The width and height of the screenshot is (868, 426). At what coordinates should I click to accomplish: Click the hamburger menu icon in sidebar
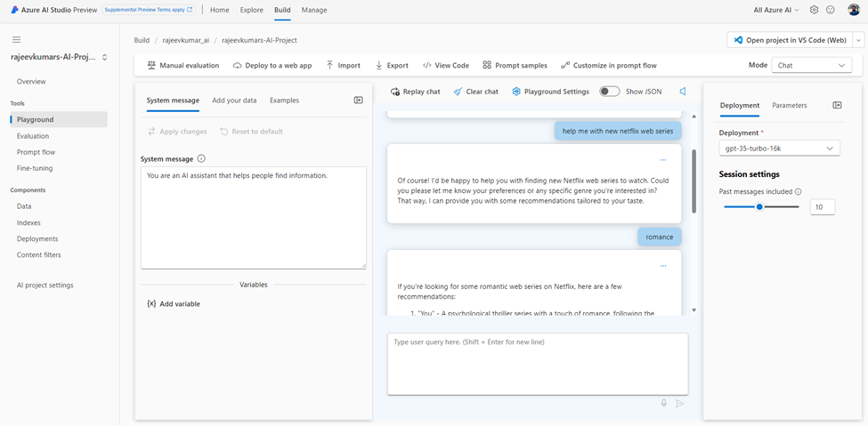(x=16, y=40)
